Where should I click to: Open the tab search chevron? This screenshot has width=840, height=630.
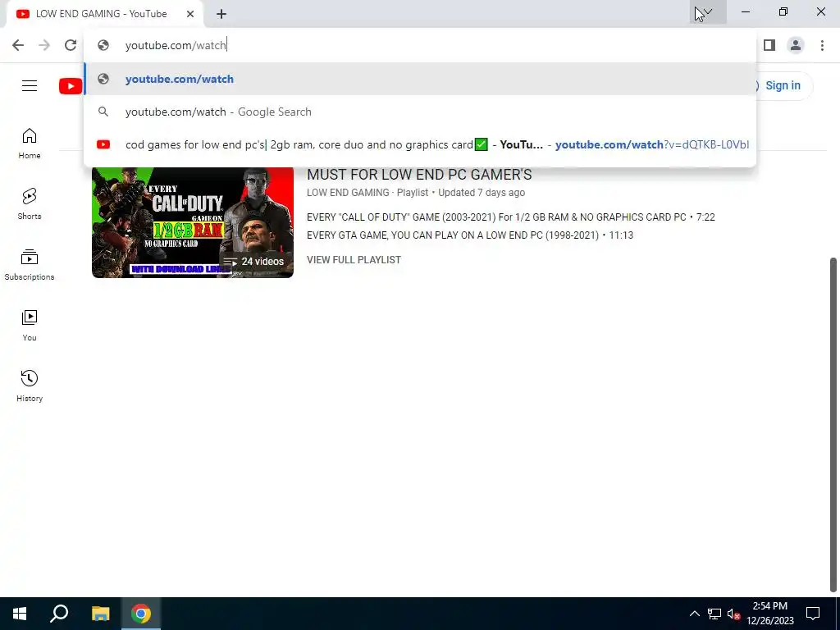click(x=708, y=11)
